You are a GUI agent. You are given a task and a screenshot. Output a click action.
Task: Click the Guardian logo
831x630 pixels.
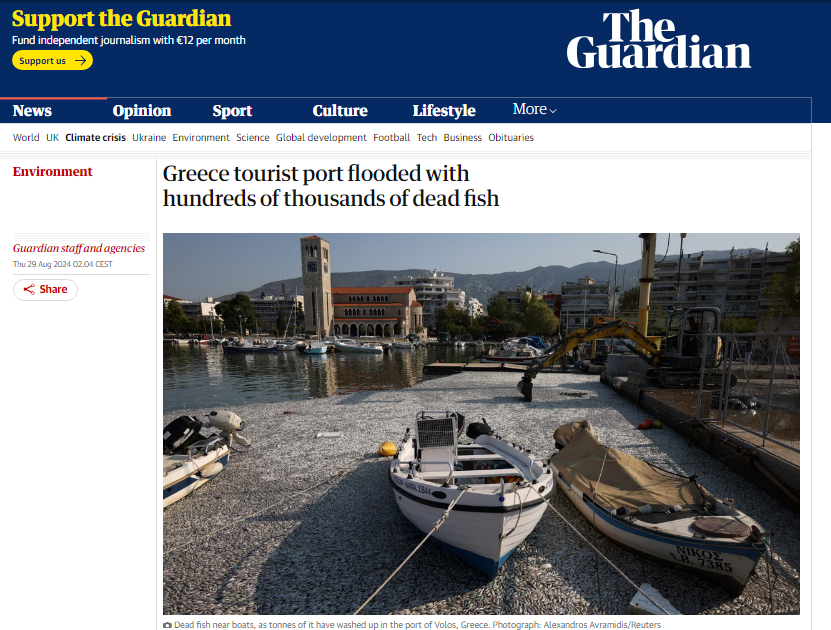[659, 40]
